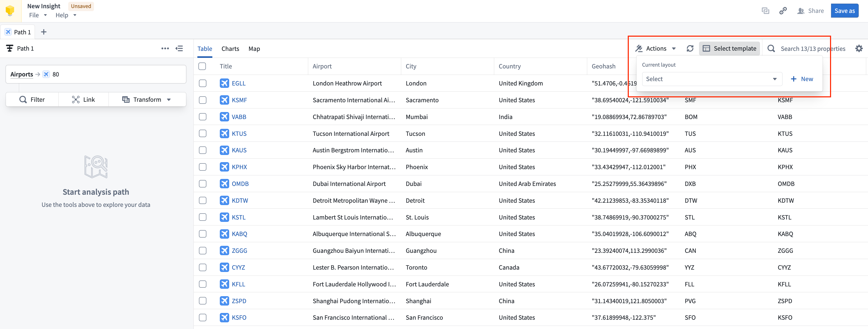Expand the Actions dropdown
868x329 pixels.
[x=655, y=48]
